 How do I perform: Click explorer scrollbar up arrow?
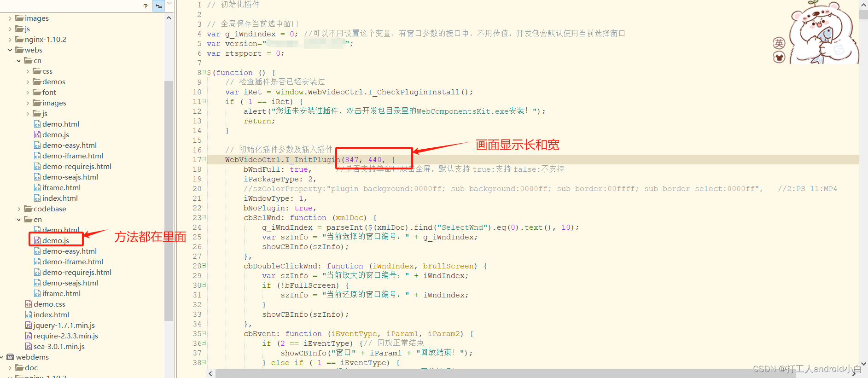(x=169, y=18)
